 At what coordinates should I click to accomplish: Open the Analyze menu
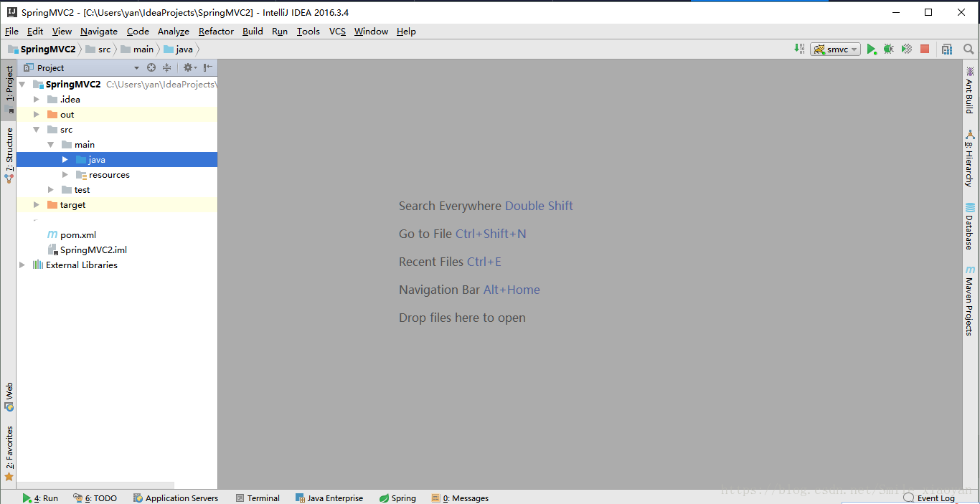pos(174,31)
